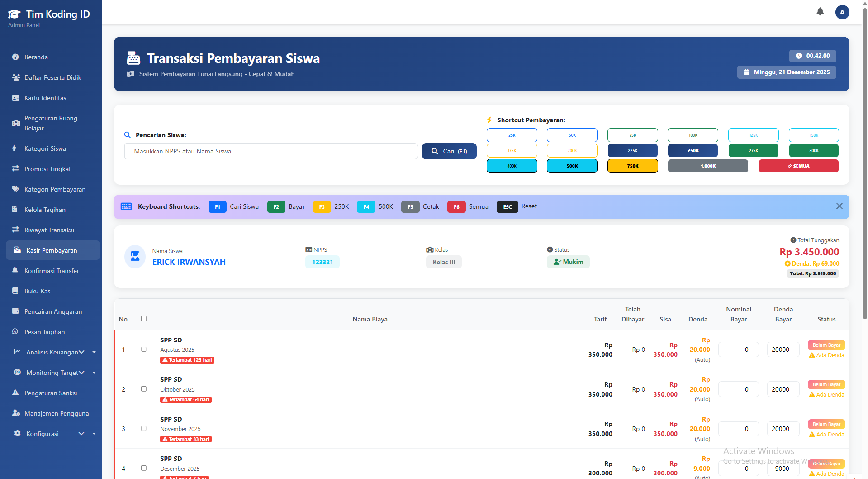Check the SPP SD November 2025 row checkbox
This screenshot has height=479, width=868.
pyautogui.click(x=144, y=428)
